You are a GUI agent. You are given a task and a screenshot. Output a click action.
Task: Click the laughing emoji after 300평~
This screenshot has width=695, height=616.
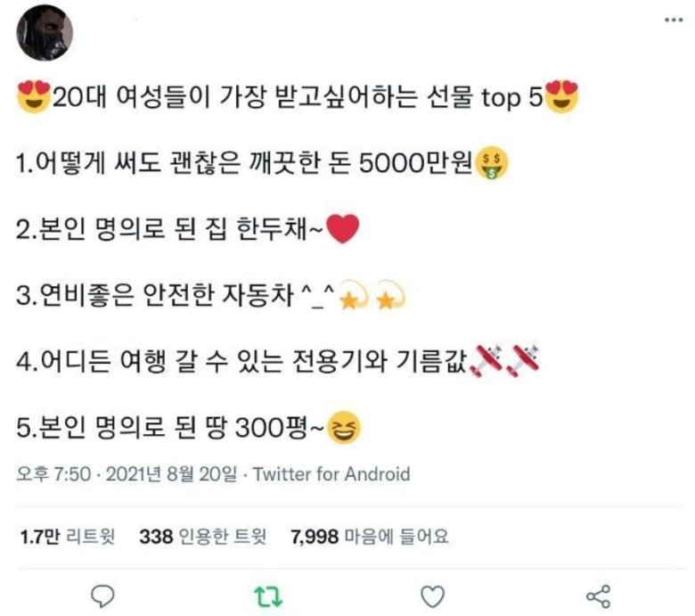(343, 428)
